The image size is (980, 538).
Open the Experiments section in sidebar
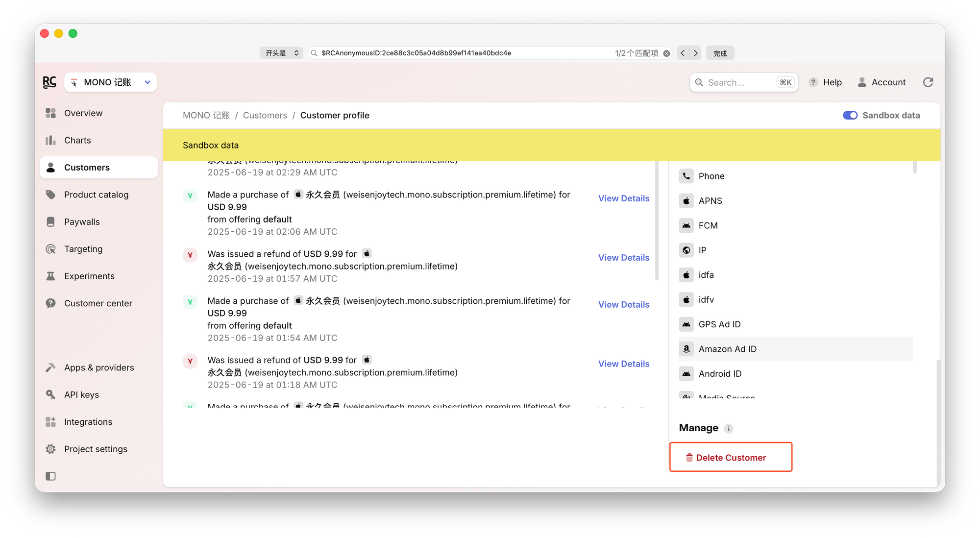(x=89, y=276)
